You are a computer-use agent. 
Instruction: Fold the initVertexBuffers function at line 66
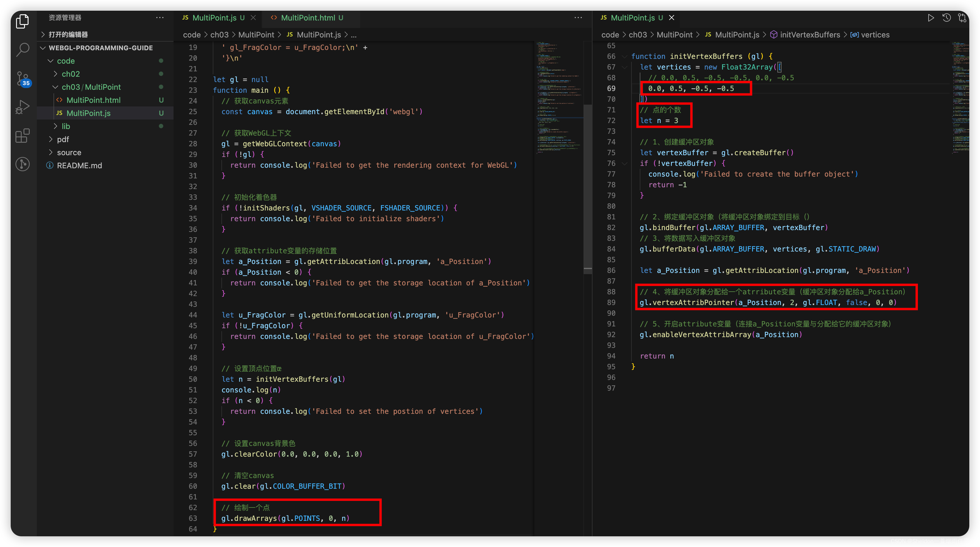pos(624,56)
